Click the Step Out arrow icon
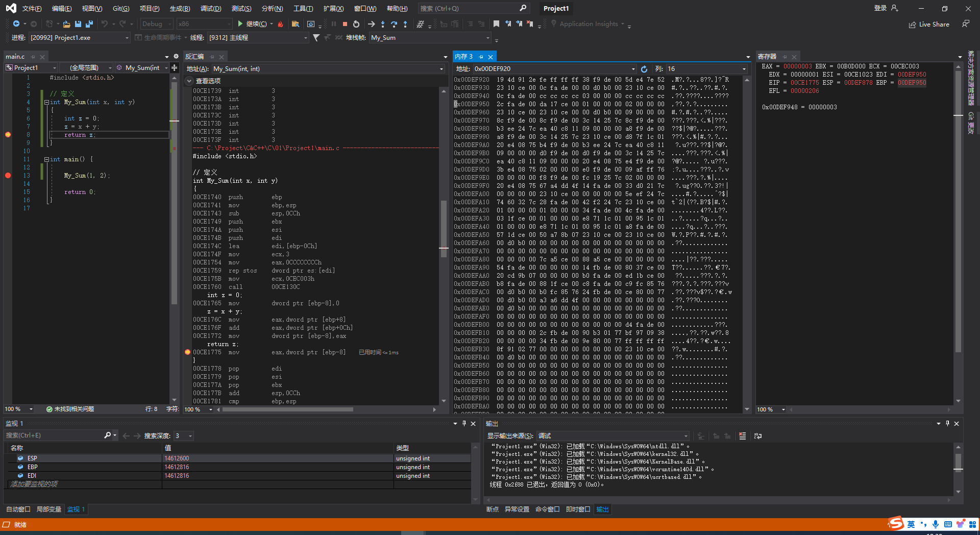 pyautogui.click(x=405, y=24)
